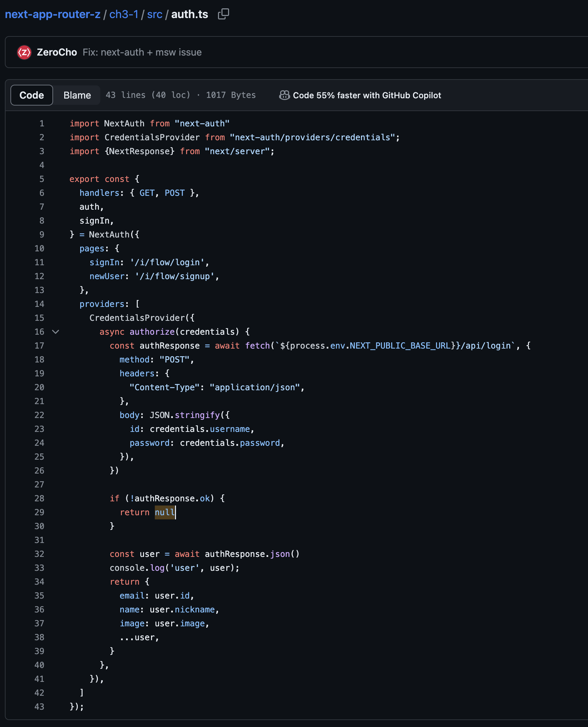Select line number 1
Screen dimensions: 588x727
click(42, 124)
